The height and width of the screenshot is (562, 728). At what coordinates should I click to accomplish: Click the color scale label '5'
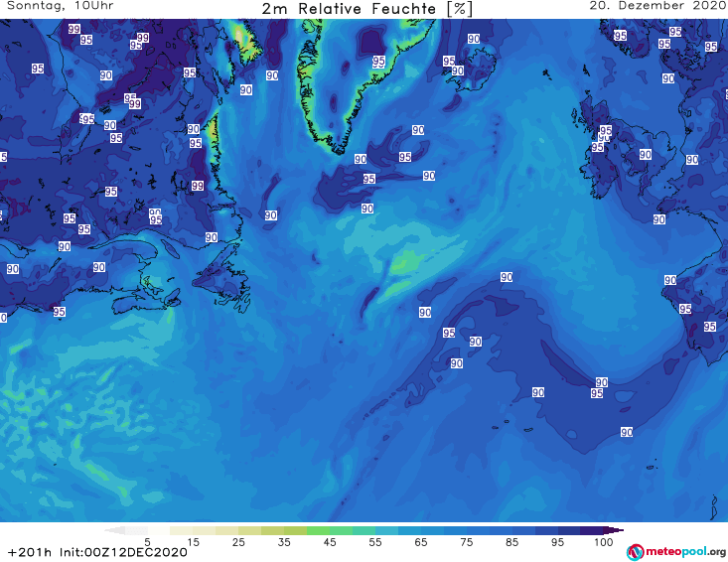click(147, 542)
